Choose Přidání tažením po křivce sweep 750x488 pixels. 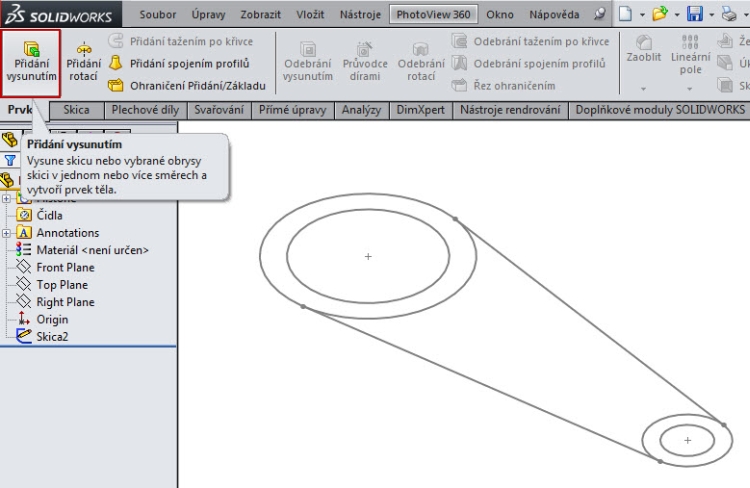point(180,41)
